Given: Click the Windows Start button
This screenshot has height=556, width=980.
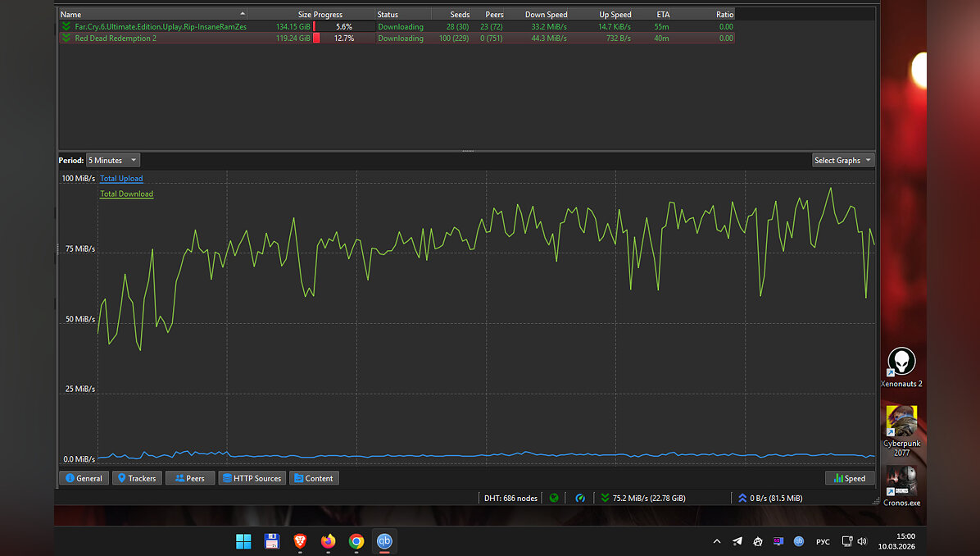Looking at the screenshot, I should click(243, 541).
